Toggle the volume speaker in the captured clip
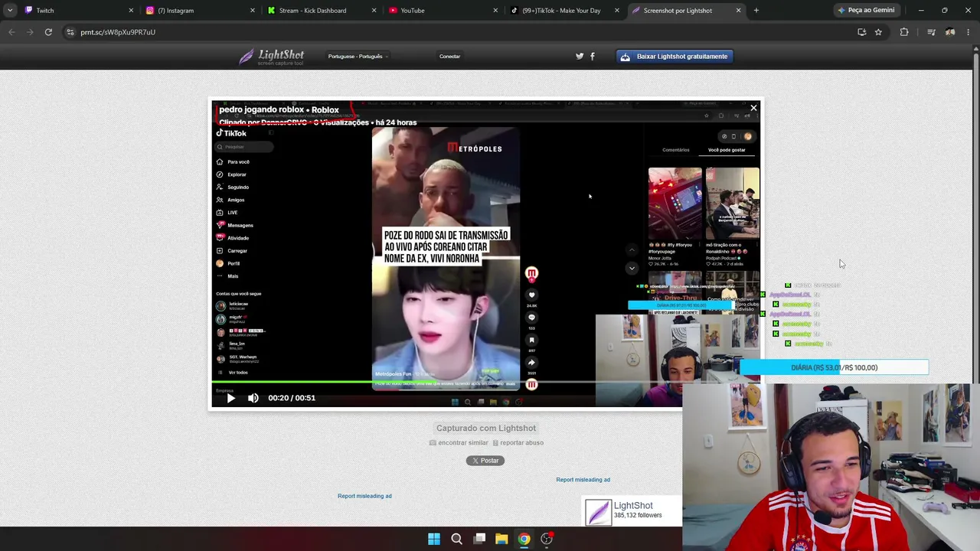Image resolution: width=980 pixels, height=551 pixels. pos(253,398)
